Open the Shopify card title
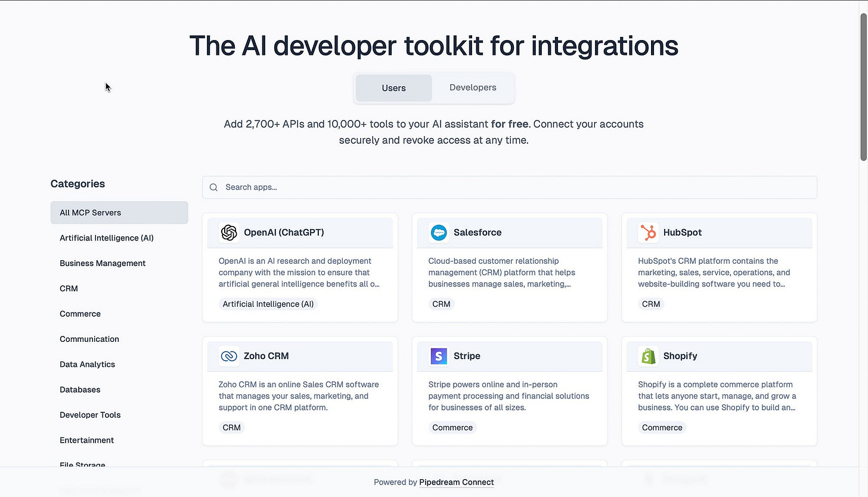Screen dimensions: 868x497 (680, 356)
